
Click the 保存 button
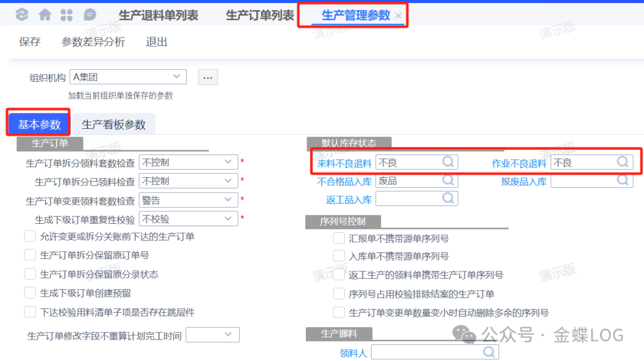30,42
